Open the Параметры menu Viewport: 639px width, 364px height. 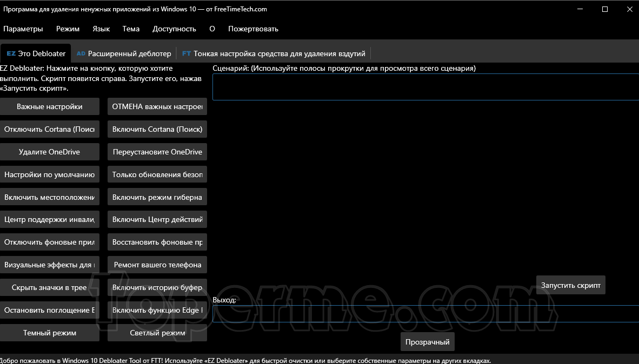click(x=23, y=29)
